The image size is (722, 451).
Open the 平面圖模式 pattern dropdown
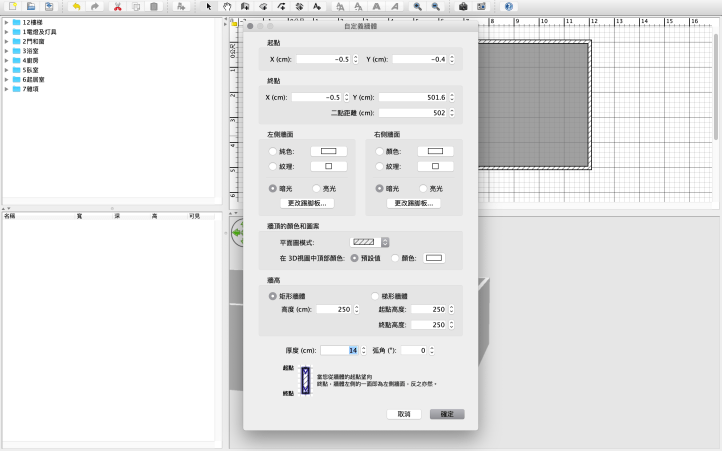[x=369, y=242]
